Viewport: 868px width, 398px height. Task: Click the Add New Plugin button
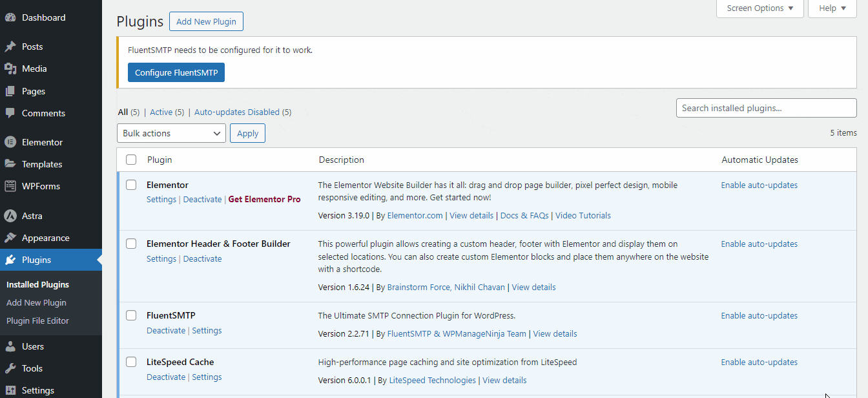pyautogui.click(x=206, y=21)
